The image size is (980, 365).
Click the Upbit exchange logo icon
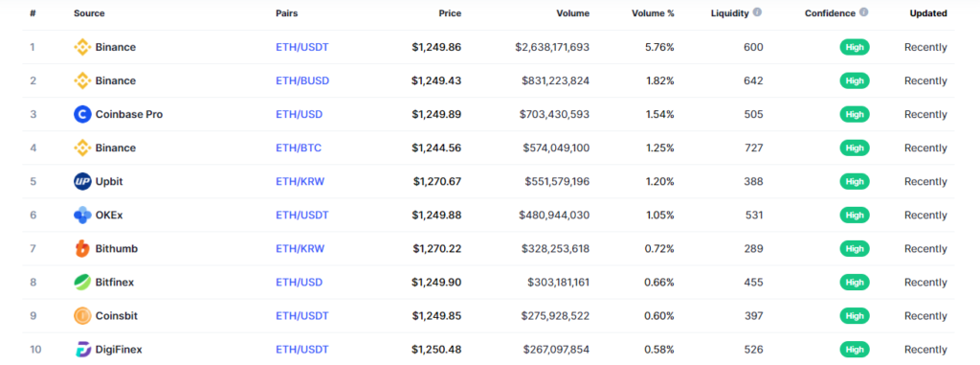coord(82,182)
